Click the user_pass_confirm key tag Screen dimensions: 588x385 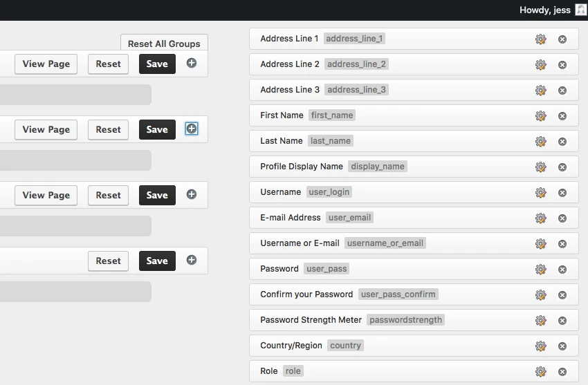click(398, 294)
